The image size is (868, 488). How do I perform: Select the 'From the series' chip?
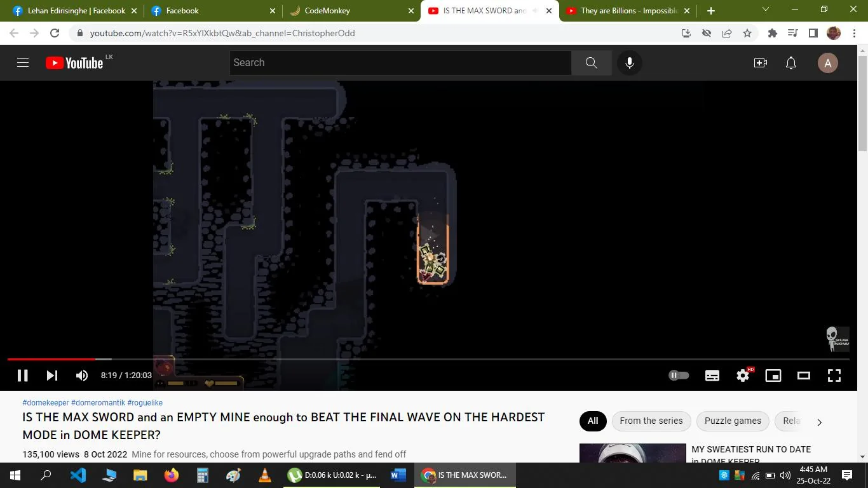coord(651,421)
